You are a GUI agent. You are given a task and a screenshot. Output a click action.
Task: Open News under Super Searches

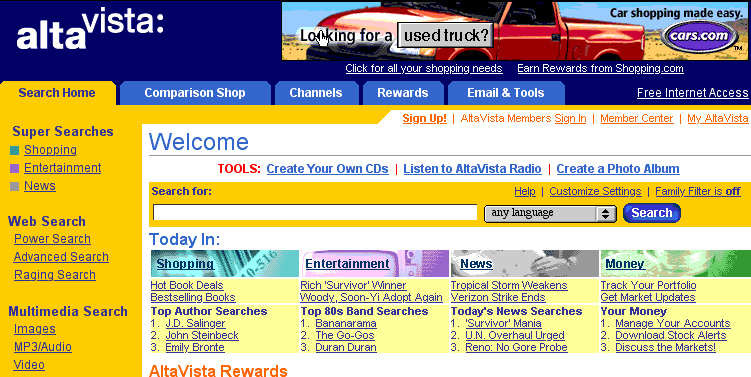pyautogui.click(x=40, y=186)
